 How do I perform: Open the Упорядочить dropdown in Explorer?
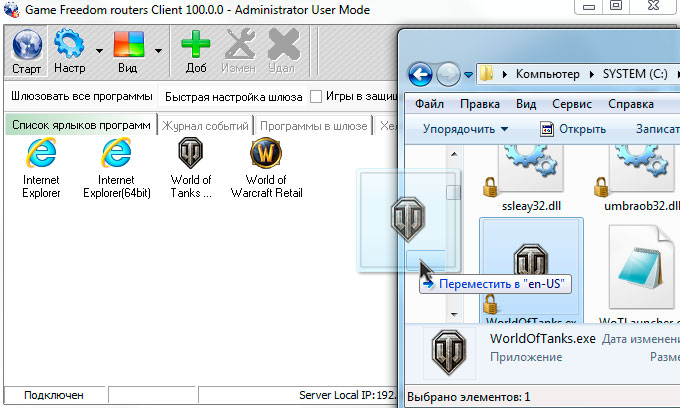tap(465, 129)
